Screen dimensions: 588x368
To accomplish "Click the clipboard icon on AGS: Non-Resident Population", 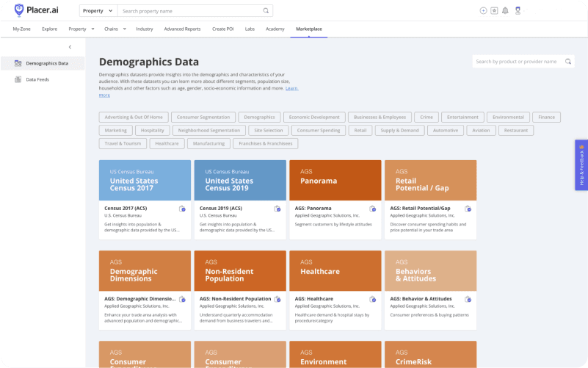I will (277, 299).
